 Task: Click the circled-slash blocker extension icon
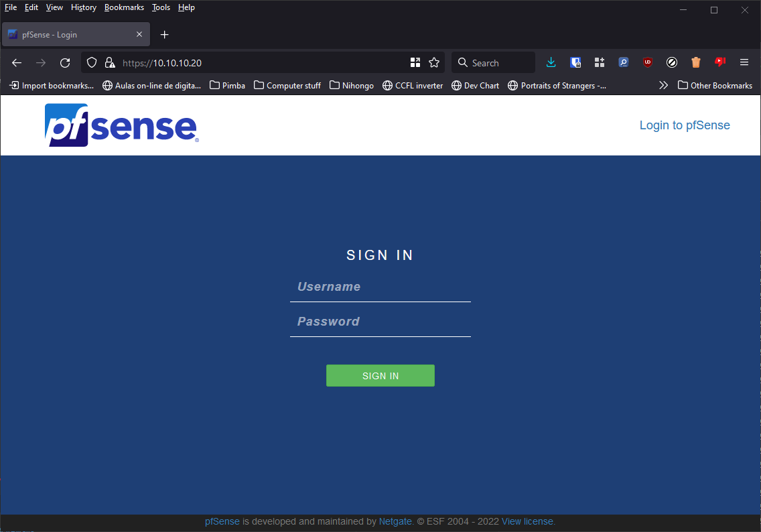coord(671,62)
